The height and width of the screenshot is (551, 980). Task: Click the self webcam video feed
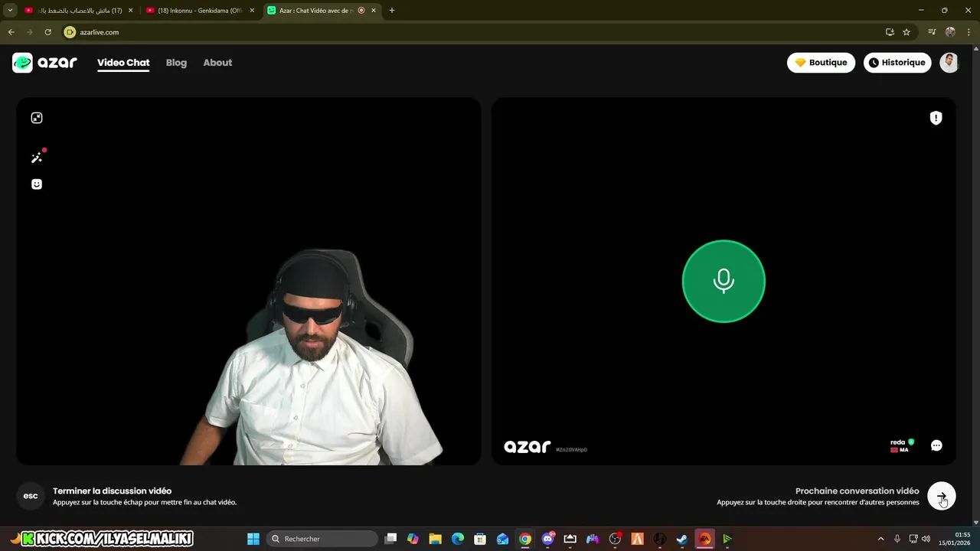tap(249, 281)
